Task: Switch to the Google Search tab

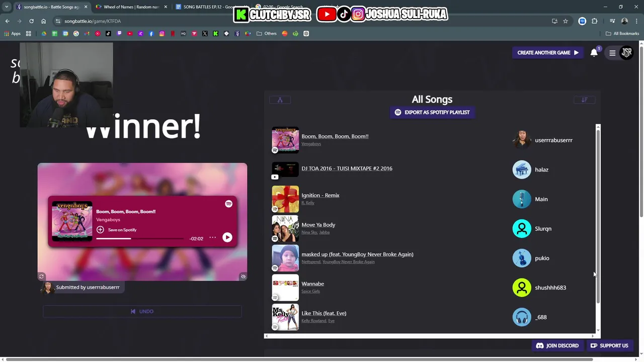Action: click(284, 7)
